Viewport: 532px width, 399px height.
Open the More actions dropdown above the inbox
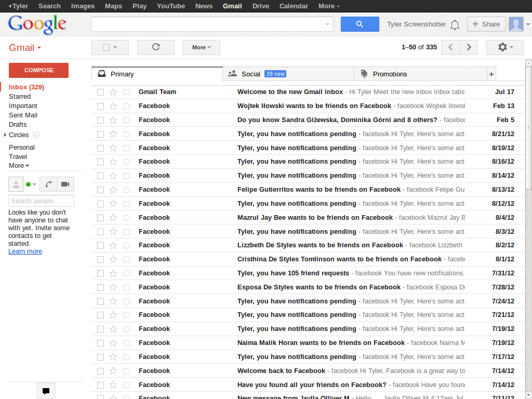pyautogui.click(x=201, y=47)
